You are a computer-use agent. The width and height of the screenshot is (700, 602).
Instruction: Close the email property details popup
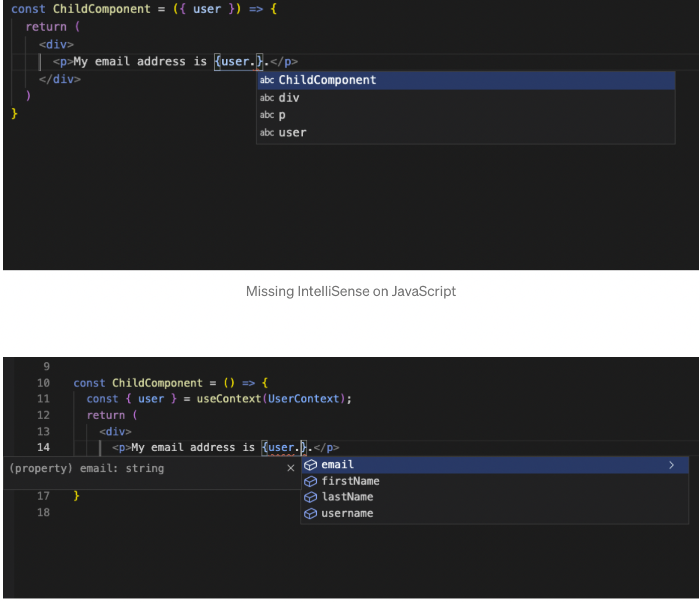tap(291, 468)
